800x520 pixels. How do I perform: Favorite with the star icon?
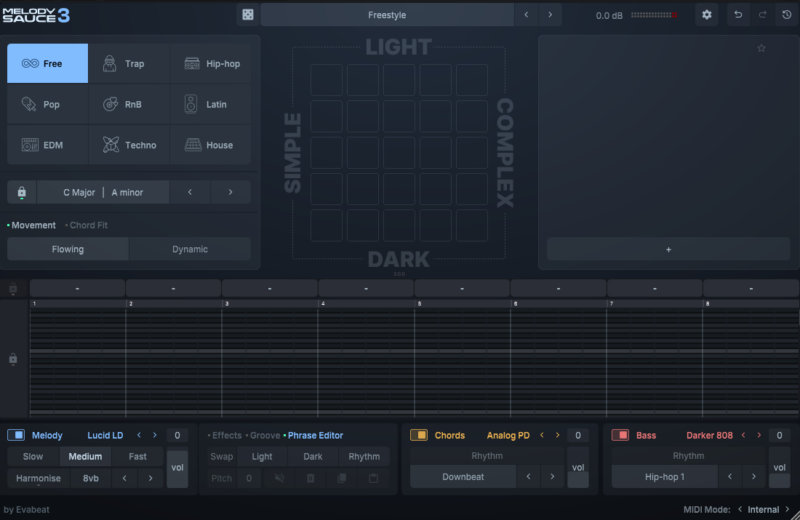coord(761,48)
